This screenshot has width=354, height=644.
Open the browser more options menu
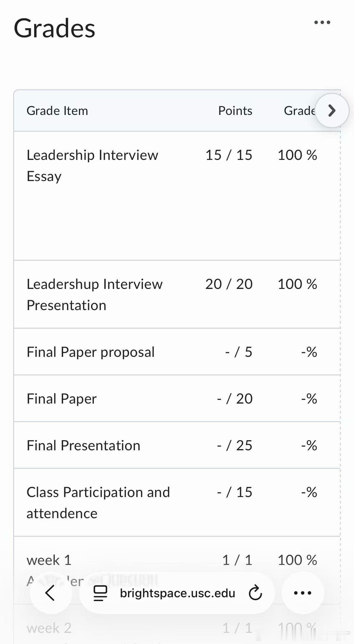click(x=303, y=593)
